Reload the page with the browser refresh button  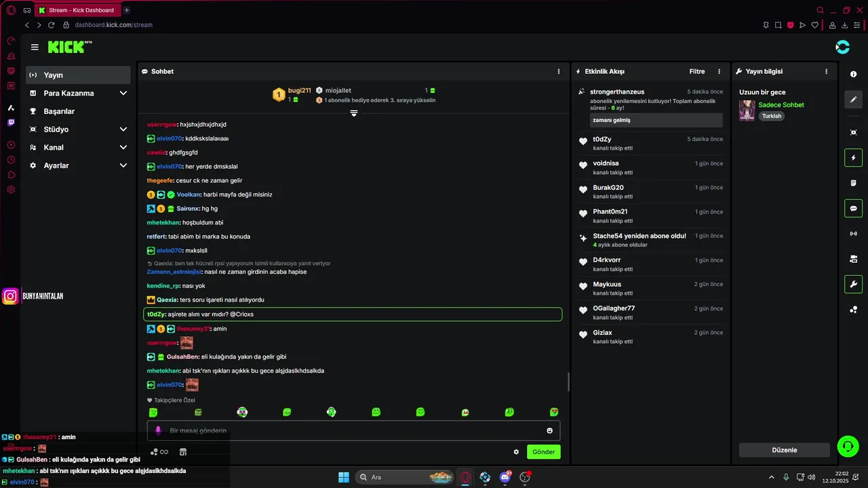point(51,25)
